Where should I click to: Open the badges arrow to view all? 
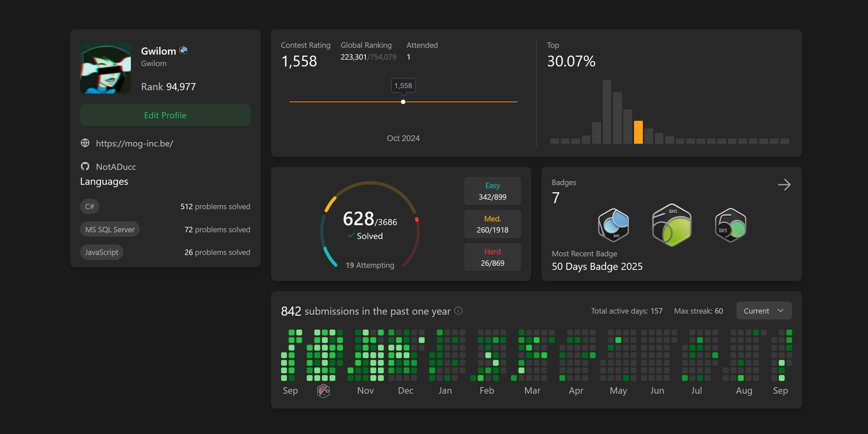click(x=784, y=185)
